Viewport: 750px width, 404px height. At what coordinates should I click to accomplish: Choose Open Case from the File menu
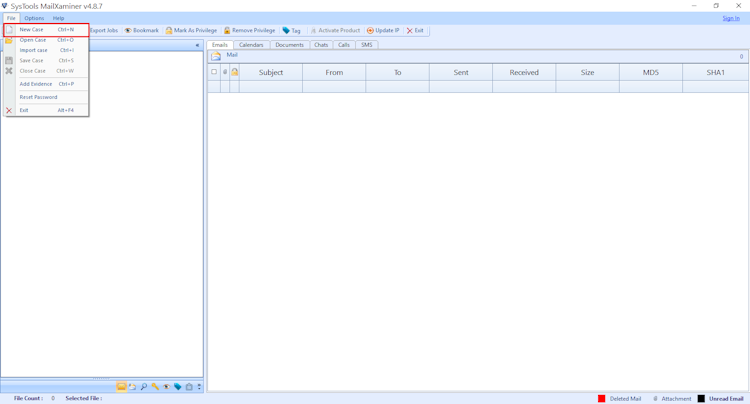point(46,40)
